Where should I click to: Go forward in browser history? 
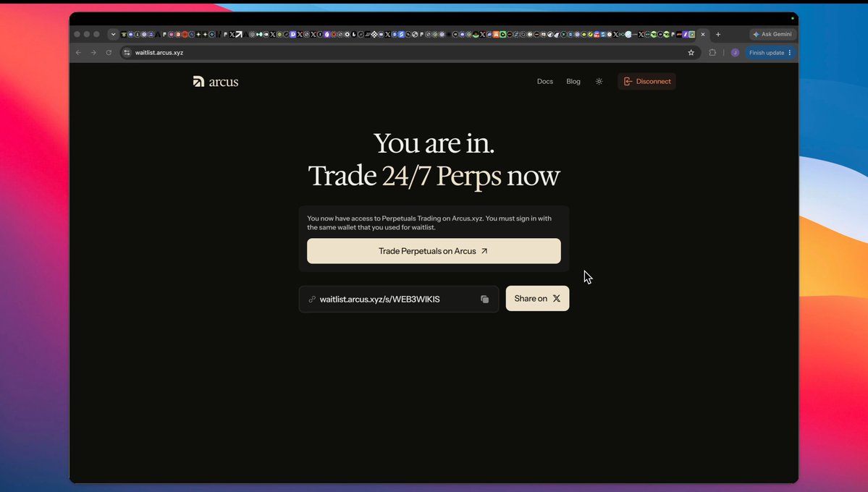[93, 53]
